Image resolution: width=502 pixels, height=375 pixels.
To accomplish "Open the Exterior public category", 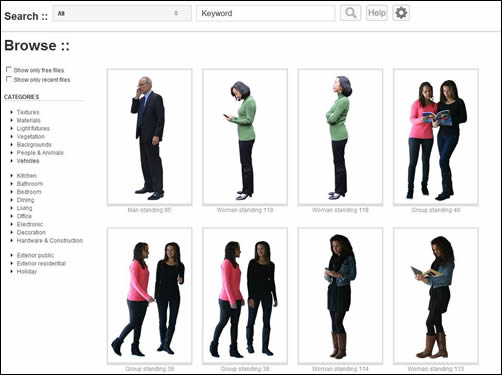I will (35, 255).
